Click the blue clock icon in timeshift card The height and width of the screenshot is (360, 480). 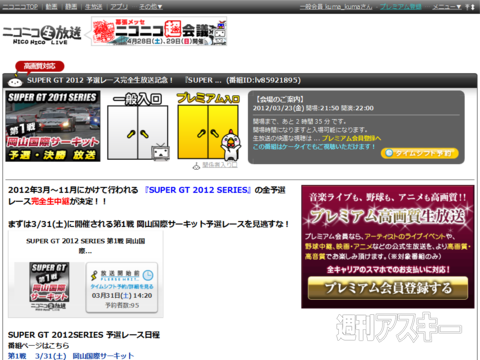pyautogui.click(x=148, y=275)
